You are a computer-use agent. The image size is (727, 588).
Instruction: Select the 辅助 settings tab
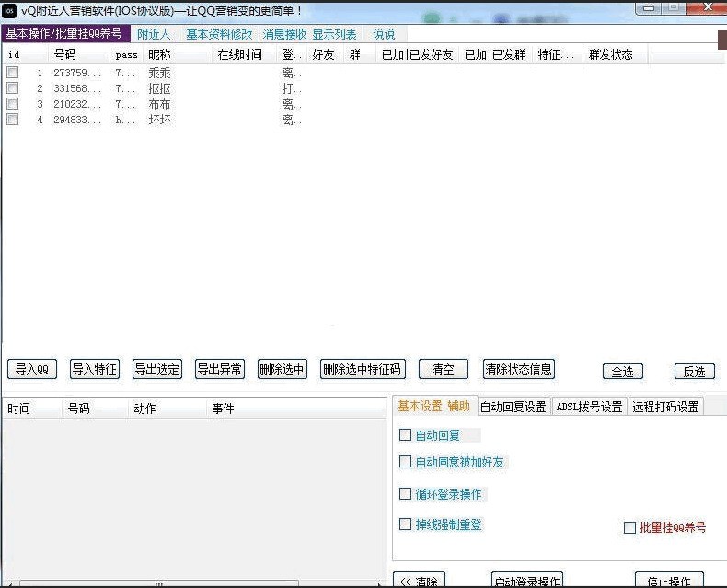458,407
